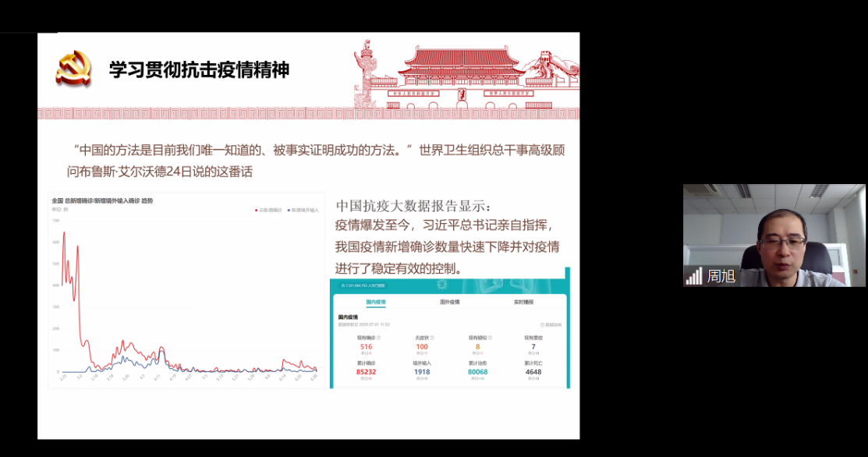Click the 累计治愈 80068 statistic
Screen dimensions: 868x457
click(477, 371)
